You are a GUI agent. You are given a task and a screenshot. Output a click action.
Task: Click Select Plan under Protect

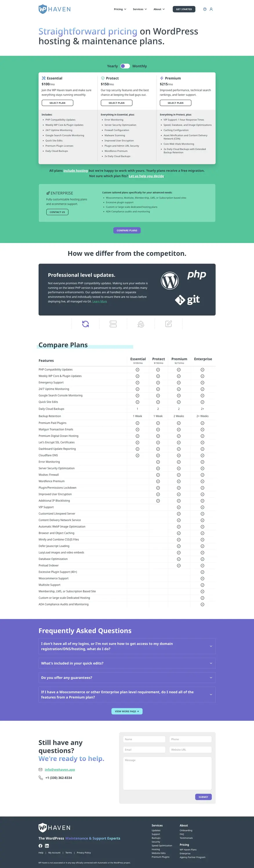coord(116,103)
